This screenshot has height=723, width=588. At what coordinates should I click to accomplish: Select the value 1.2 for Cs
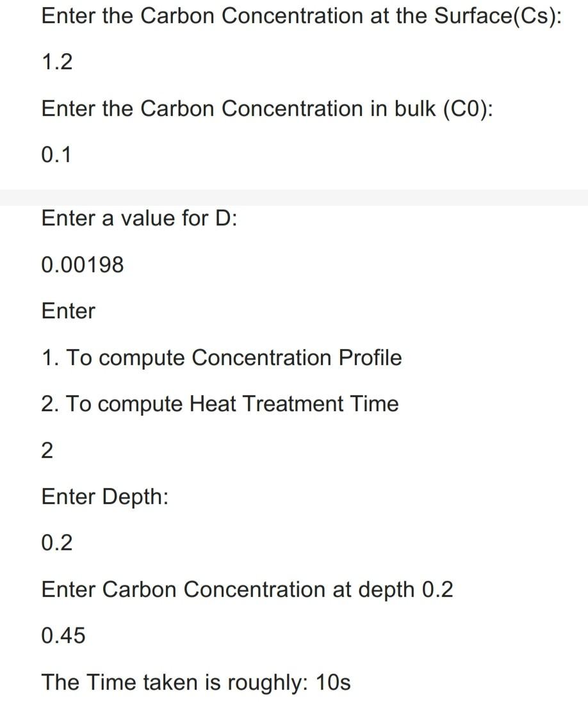pyautogui.click(x=57, y=61)
